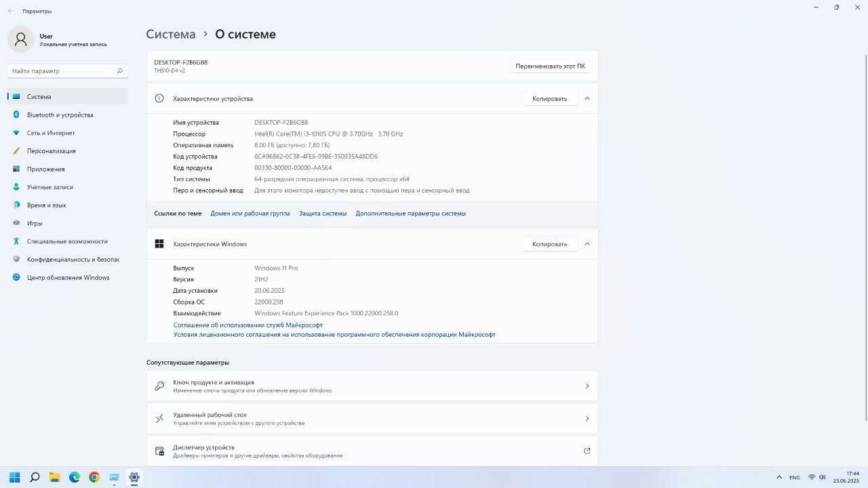Click chevron on Ключ продукта и активация row
The width and height of the screenshot is (868, 488).
587,386
